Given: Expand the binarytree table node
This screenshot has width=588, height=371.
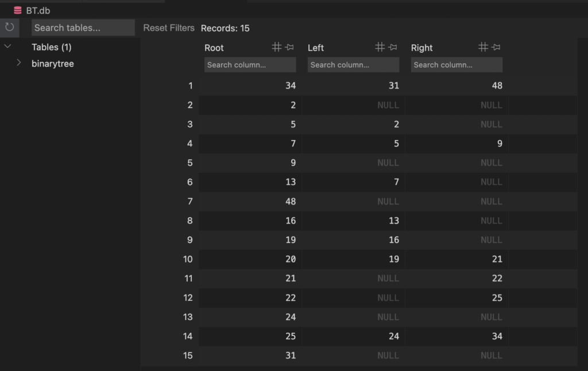Looking at the screenshot, I should (19, 63).
